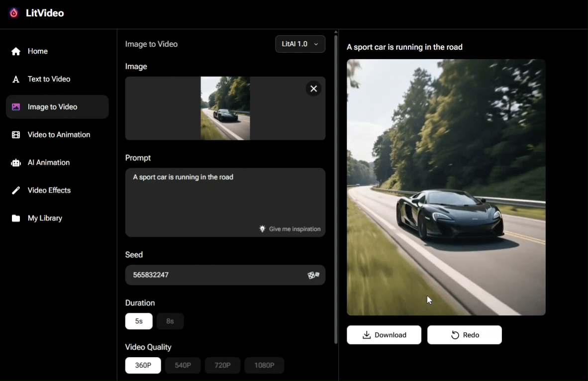Click the Text to Video letter icon

tap(16, 79)
